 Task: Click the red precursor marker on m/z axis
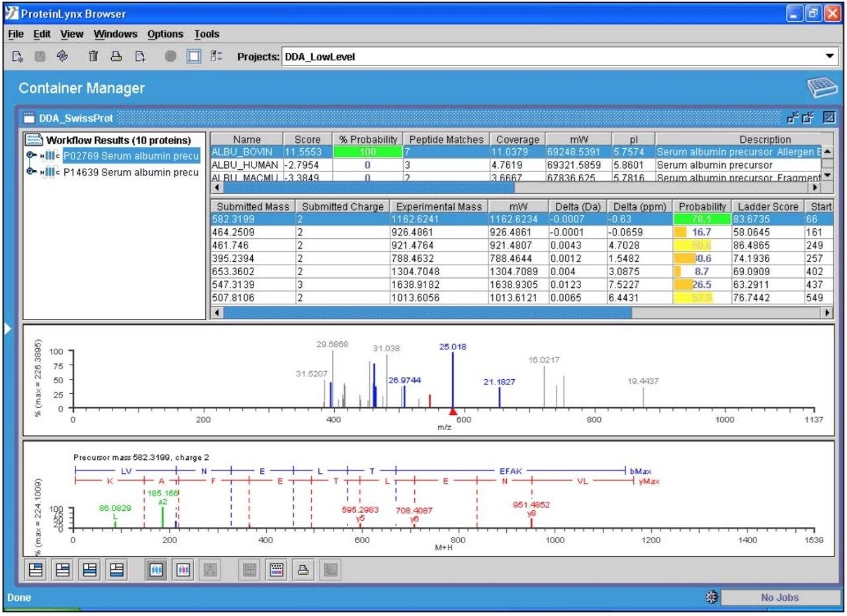(x=453, y=411)
